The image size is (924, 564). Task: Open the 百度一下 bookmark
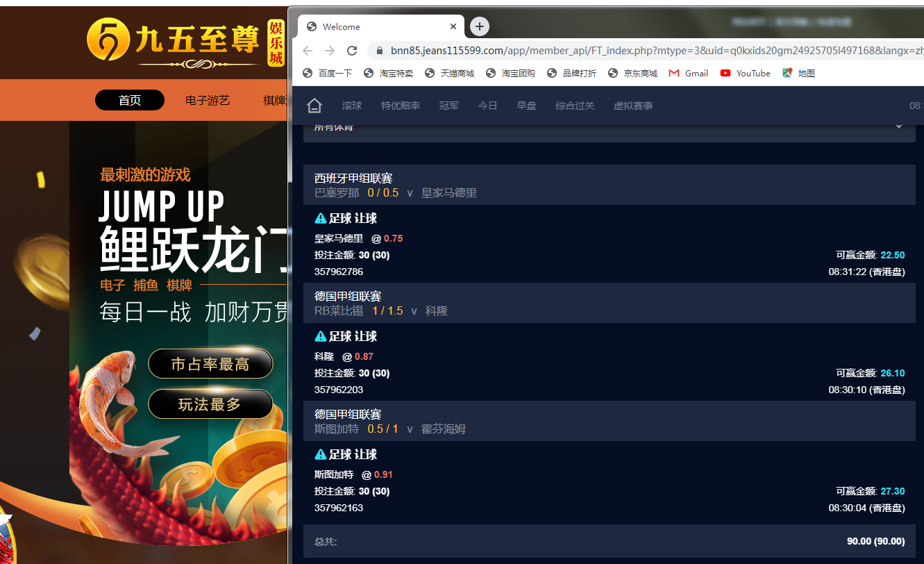point(328,73)
